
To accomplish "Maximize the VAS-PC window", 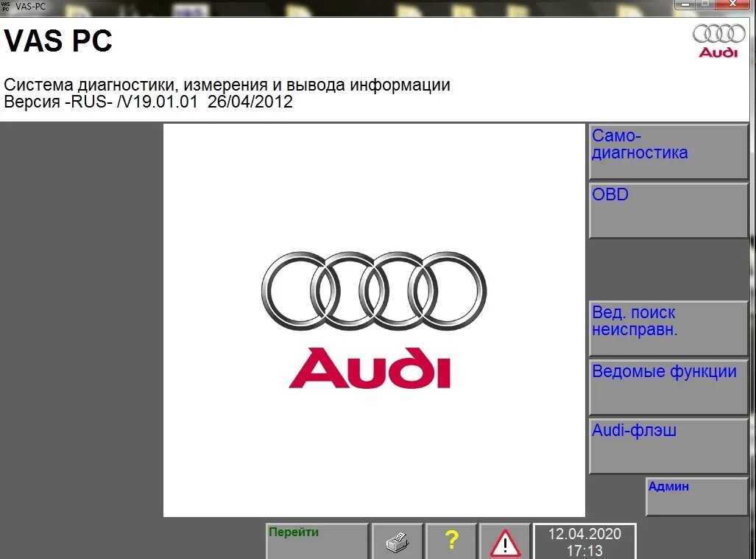I will point(706,4).
